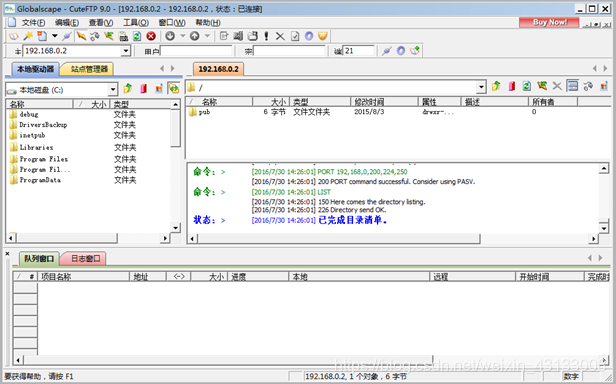This screenshot has height=384, width=616.
Task: Click the blue ring icon in main toolbar
Action: 309,36
